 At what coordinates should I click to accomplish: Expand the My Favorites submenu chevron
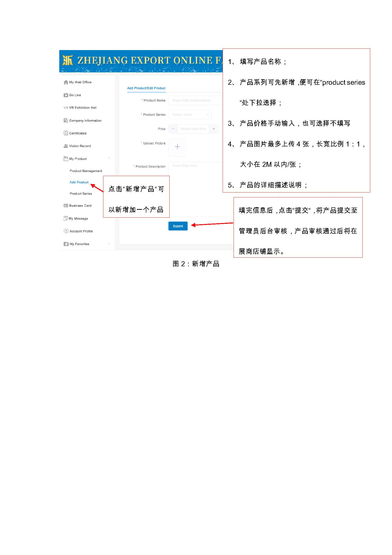[109, 243]
